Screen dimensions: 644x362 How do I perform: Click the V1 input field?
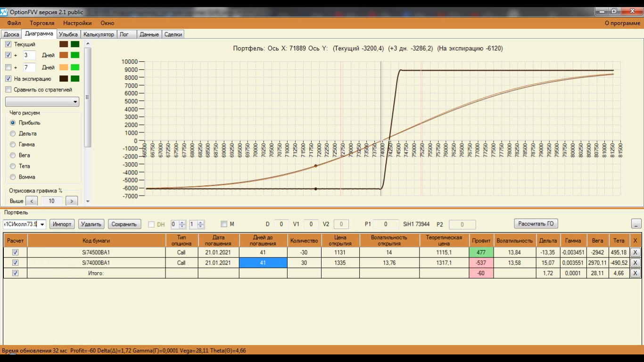(311, 224)
